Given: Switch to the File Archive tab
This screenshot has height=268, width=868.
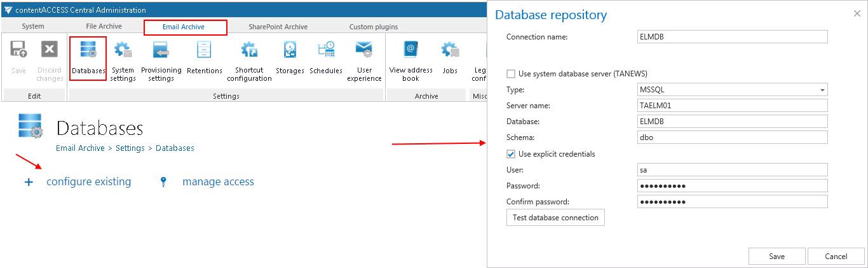Looking at the screenshot, I should 104,27.
